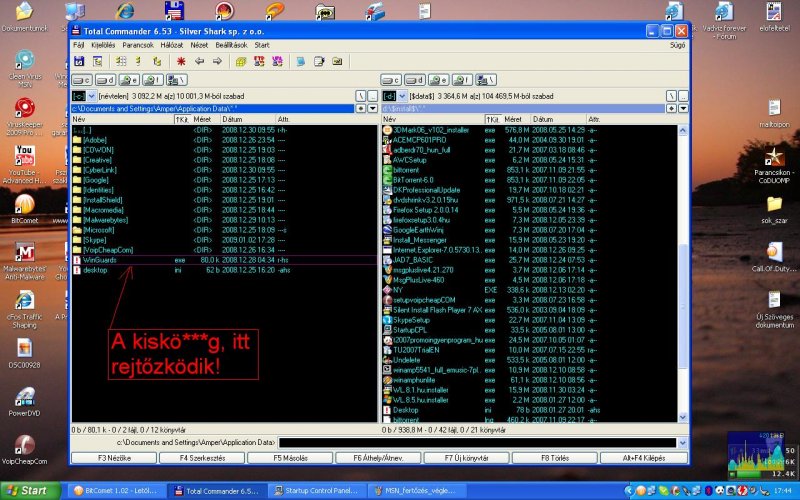This screenshot has height=500, width=800.
Task: Open the Nézet menu
Action: click(199, 45)
